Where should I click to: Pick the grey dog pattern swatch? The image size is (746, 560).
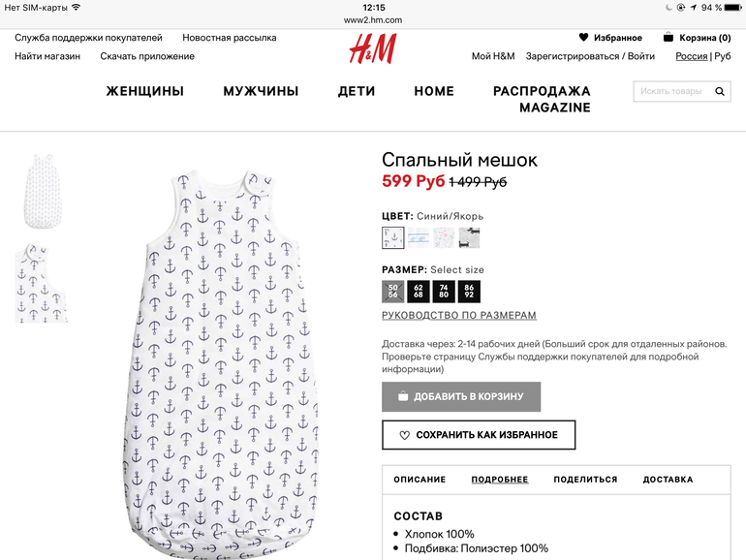[x=469, y=238]
